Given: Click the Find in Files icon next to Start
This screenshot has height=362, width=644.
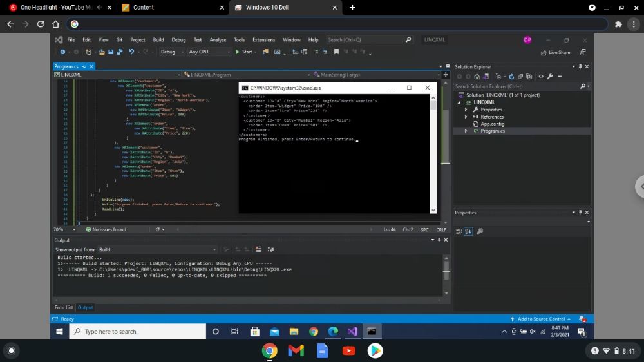Looking at the screenshot, I should coord(266,52).
